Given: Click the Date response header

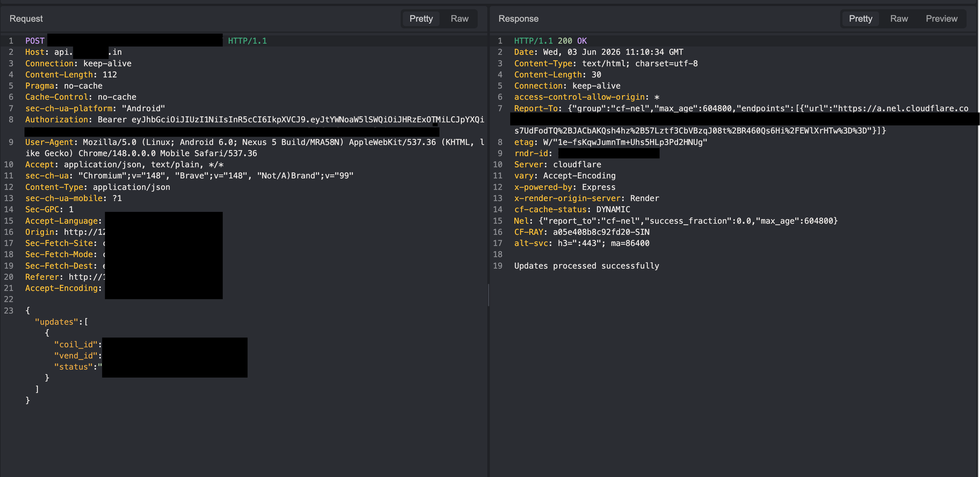Looking at the screenshot, I should click(598, 52).
